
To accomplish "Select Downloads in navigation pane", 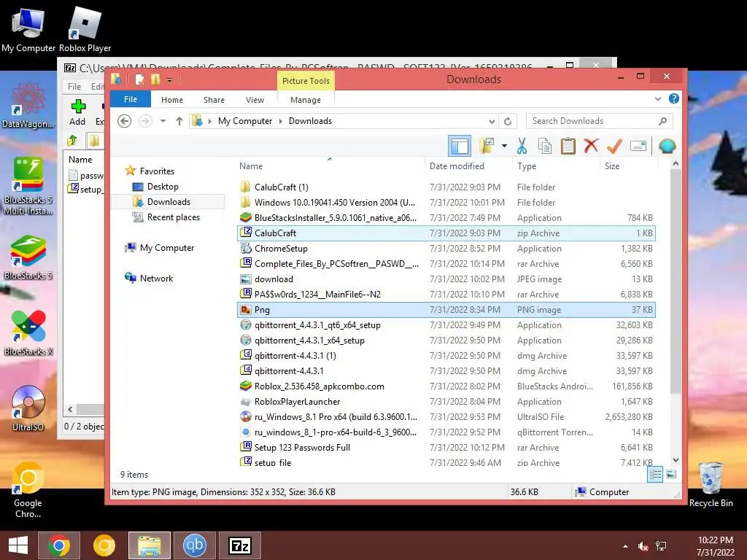I will click(x=169, y=202).
